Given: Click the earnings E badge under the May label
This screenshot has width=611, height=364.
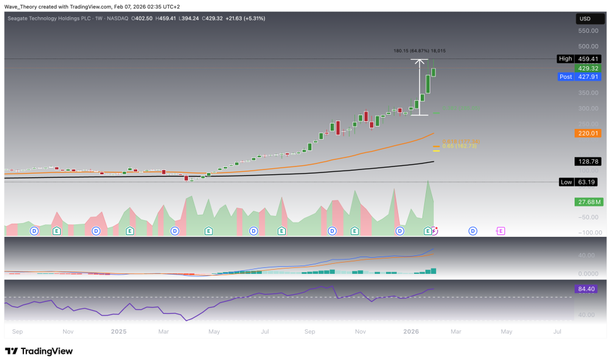Looking at the screenshot, I should click(208, 230).
